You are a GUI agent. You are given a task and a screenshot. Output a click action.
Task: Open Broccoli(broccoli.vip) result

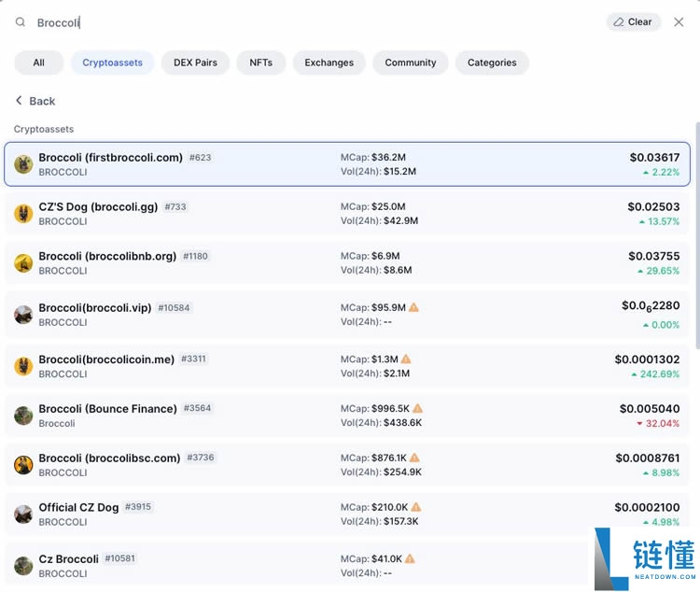347,315
